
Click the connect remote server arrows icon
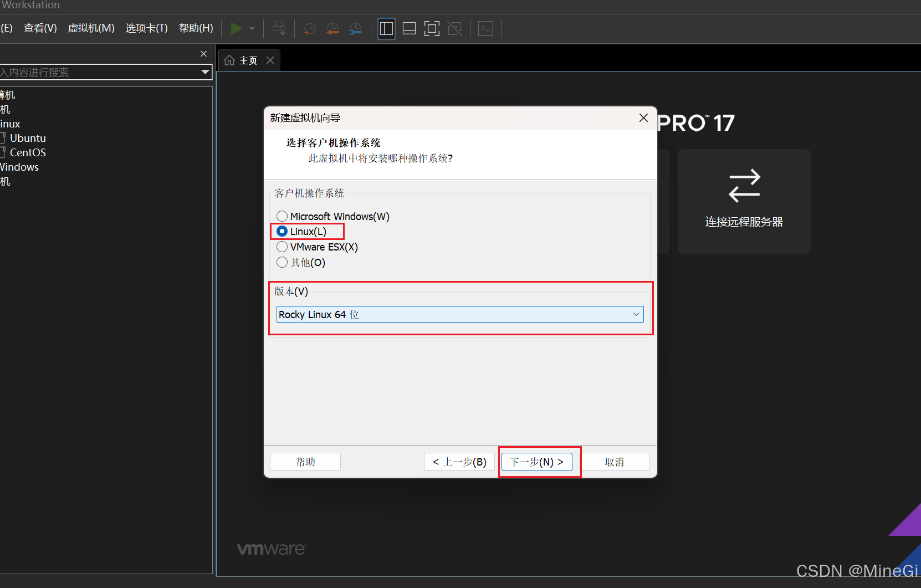click(744, 186)
